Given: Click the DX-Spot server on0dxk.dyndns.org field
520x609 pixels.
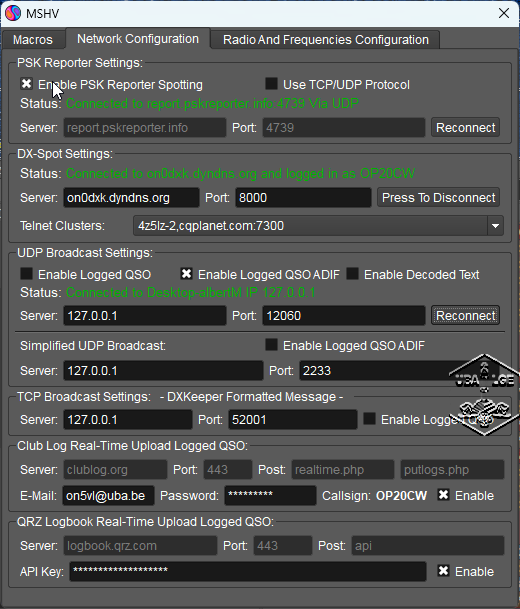Looking at the screenshot, I should (x=131, y=198).
